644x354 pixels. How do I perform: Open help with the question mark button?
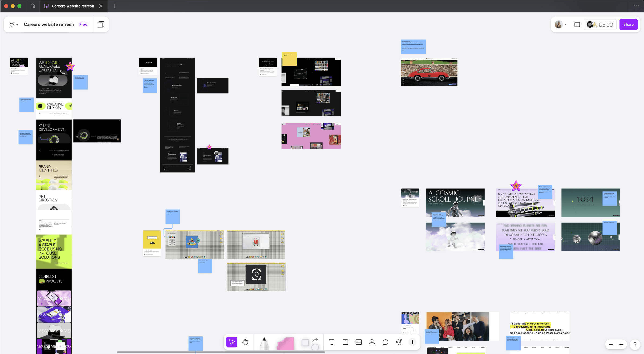pos(635,344)
